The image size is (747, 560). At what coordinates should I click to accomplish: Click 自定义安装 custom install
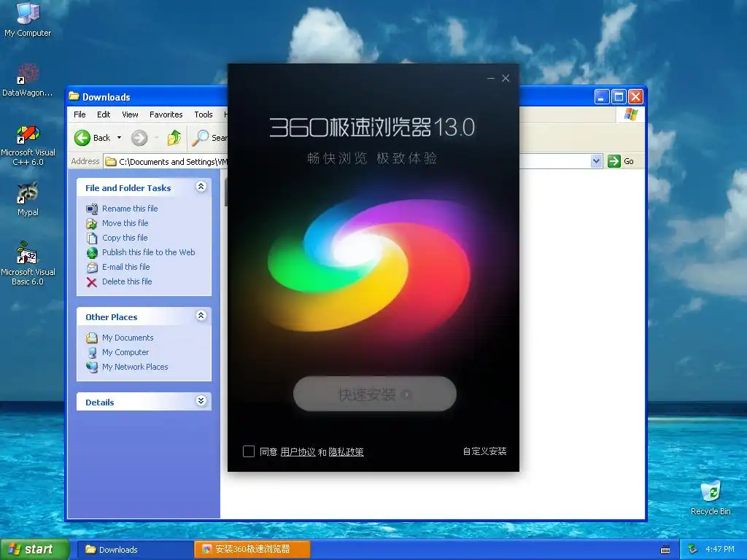point(484,451)
